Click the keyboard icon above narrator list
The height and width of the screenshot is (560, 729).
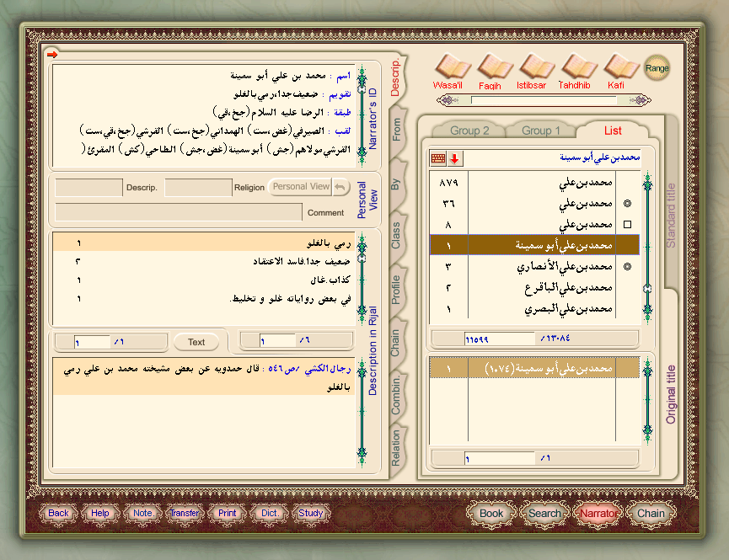pos(438,158)
